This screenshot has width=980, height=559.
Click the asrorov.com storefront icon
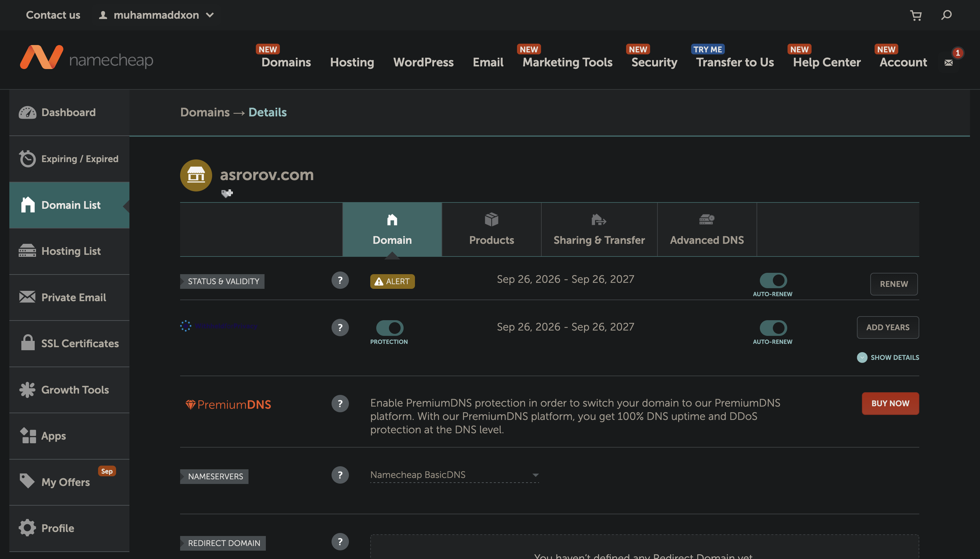[196, 175]
